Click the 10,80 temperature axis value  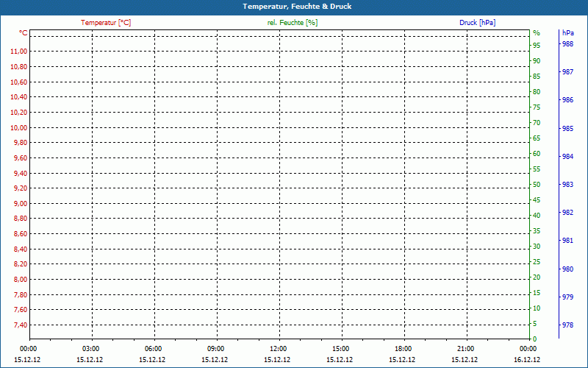19,67
